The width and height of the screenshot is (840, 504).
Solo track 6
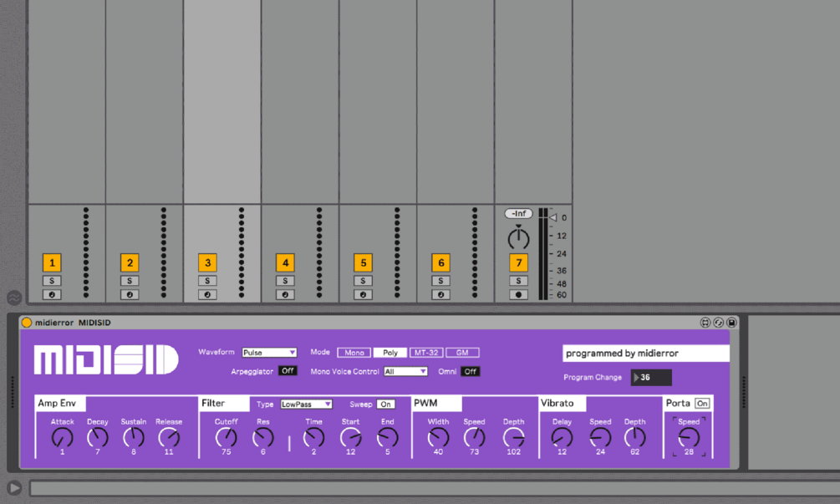440,281
